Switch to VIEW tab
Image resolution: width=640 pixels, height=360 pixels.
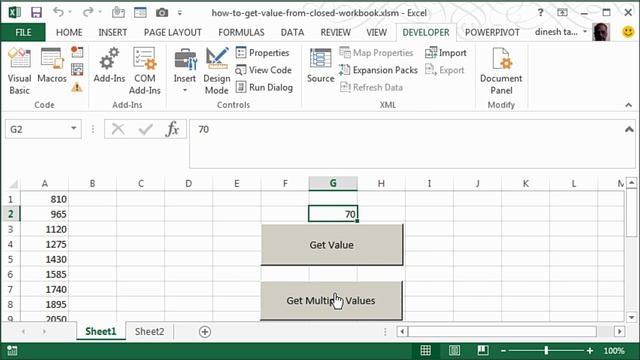(x=376, y=32)
